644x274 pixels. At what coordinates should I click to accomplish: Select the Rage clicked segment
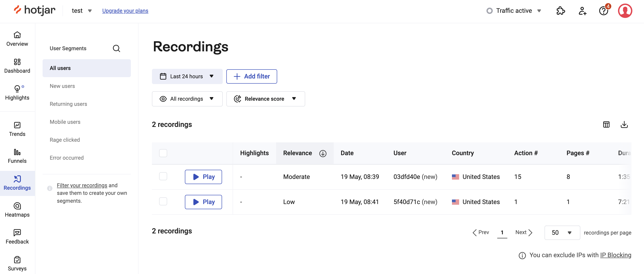tap(65, 140)
